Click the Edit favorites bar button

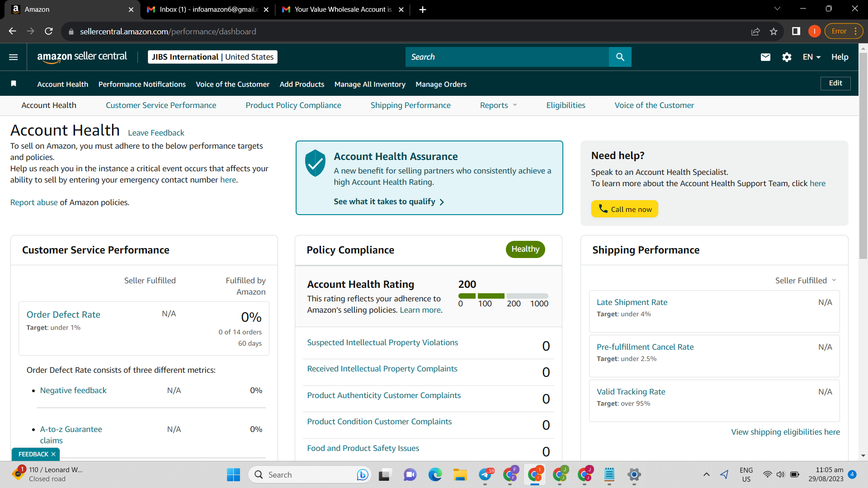tap(835, 83)
